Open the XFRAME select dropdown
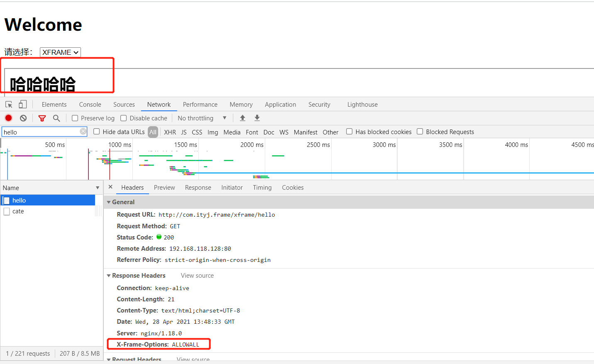The width and height of the screenshot is (594, 364). pos(60,52)
